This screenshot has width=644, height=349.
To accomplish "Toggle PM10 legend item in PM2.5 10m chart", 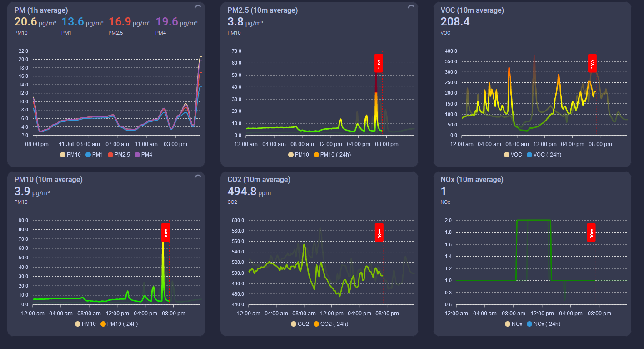I will (x=298, y=155).
